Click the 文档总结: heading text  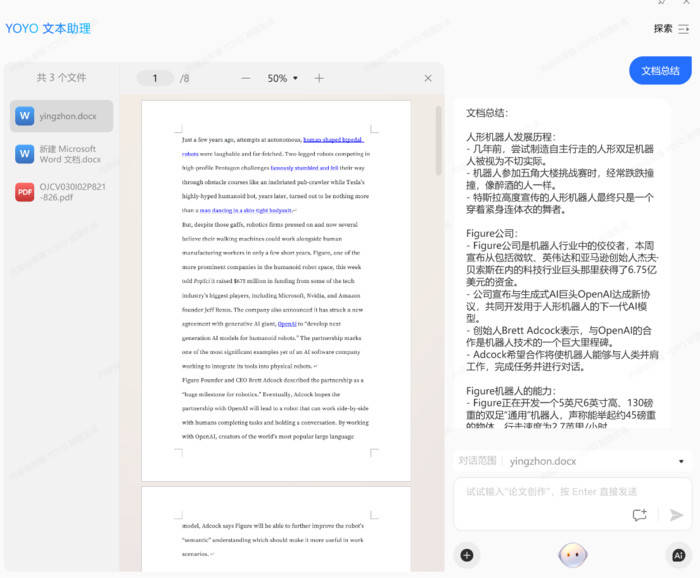click(487, 112)
